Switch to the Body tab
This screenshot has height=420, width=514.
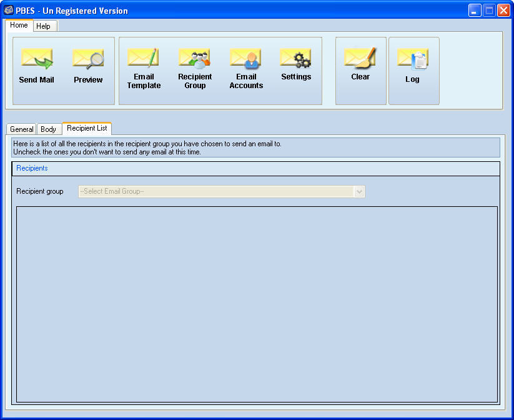(49, 129)
